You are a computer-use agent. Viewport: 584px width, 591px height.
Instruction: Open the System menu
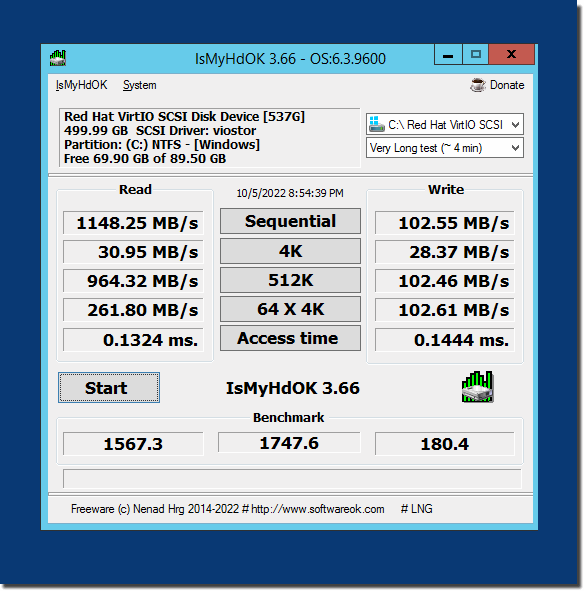139,85
